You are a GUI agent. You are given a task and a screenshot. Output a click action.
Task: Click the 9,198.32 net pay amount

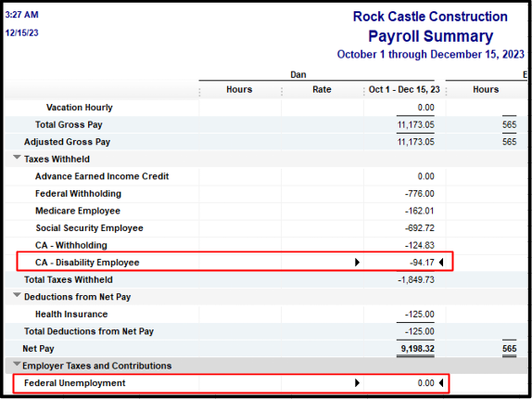click(418, 349)
